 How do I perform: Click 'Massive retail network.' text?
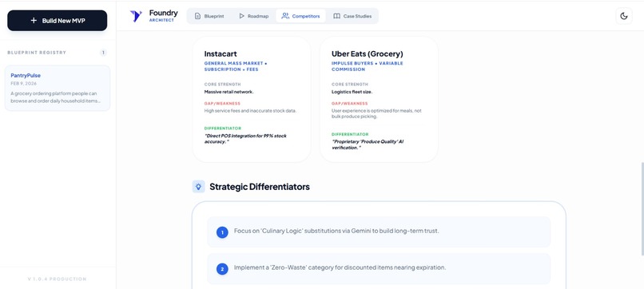(229, 92)
